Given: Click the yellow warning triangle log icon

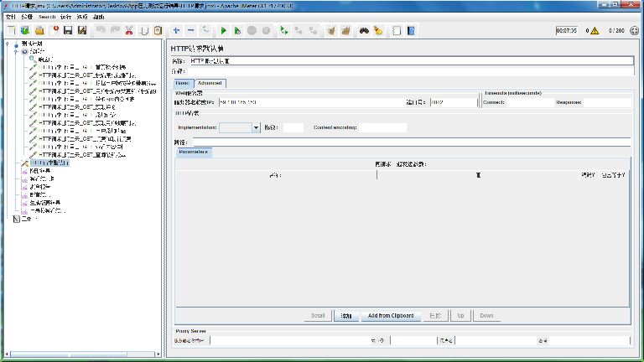Looking at the screenshot, I should click(x=595, y=31).
